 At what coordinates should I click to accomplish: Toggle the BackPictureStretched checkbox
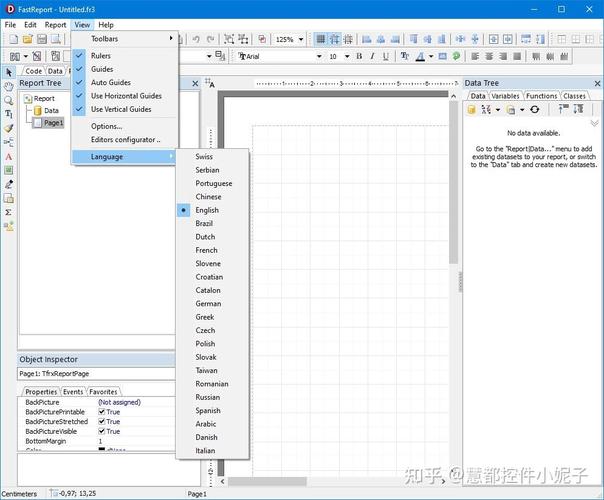102,422
